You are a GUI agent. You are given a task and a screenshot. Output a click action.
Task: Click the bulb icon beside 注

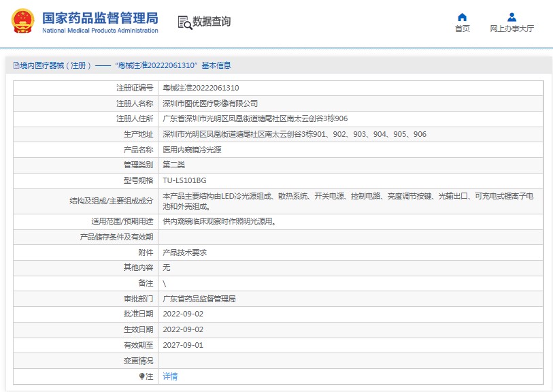coord(141,376)
